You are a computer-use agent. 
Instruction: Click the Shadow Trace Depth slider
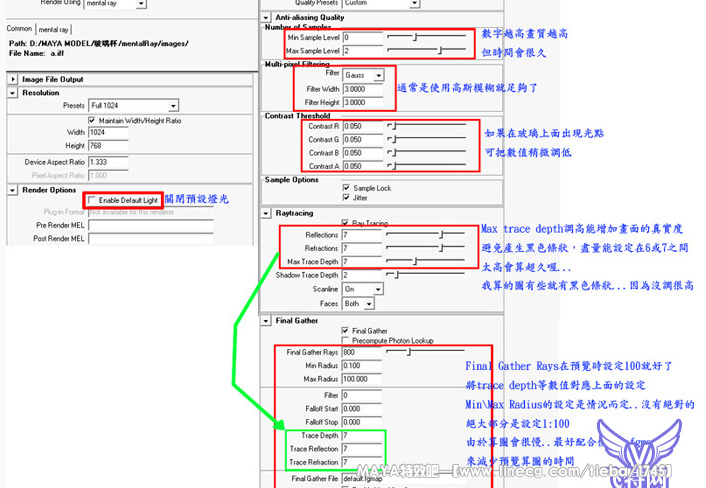(425, 274)
